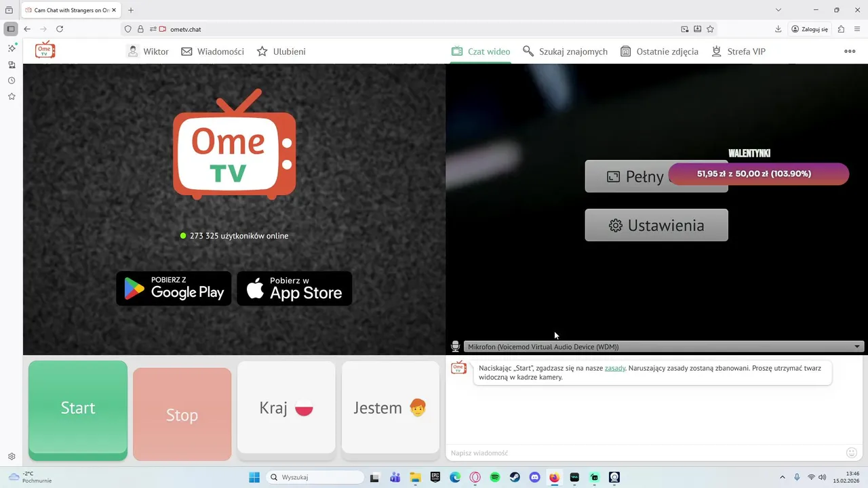Click the OmeTV logo in the header
Screen dimensions: 868x488
(x=45, y=49)
